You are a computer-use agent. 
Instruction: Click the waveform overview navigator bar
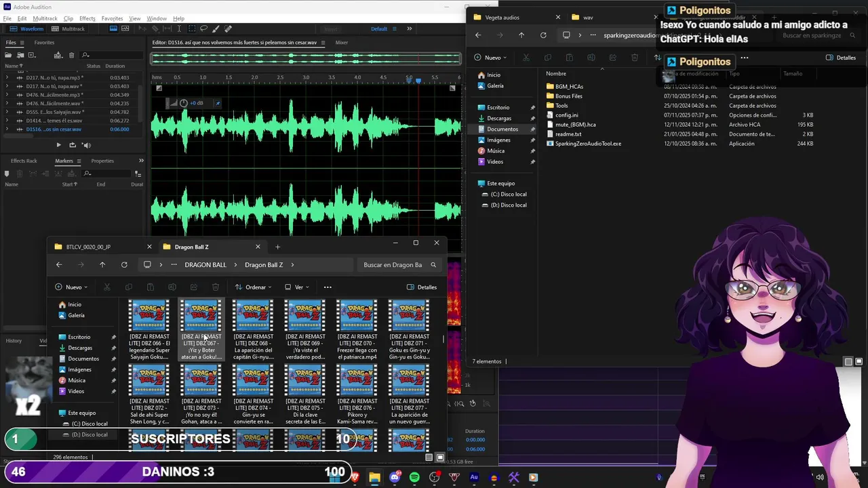pos(305,59)
